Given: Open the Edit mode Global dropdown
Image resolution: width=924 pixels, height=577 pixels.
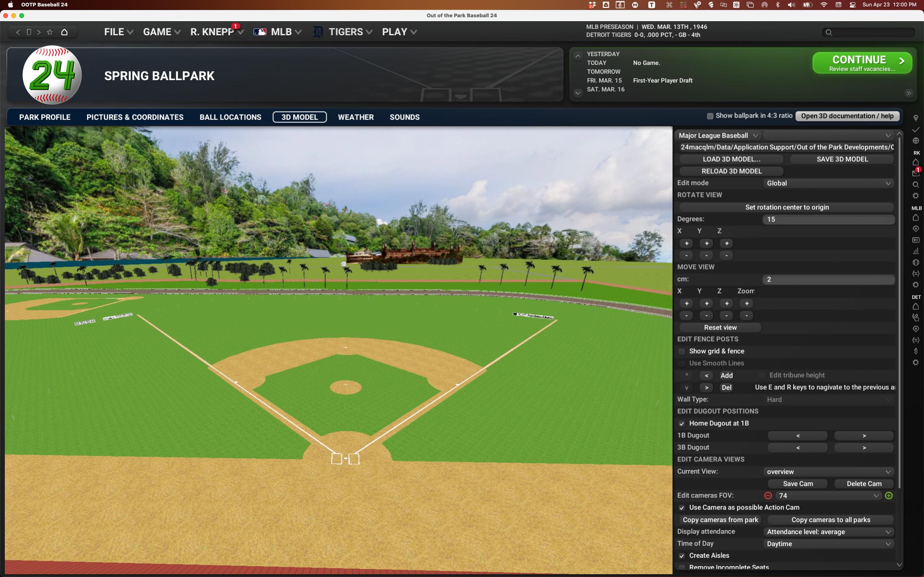Looking at the screenshot, I should pos(828,183).
